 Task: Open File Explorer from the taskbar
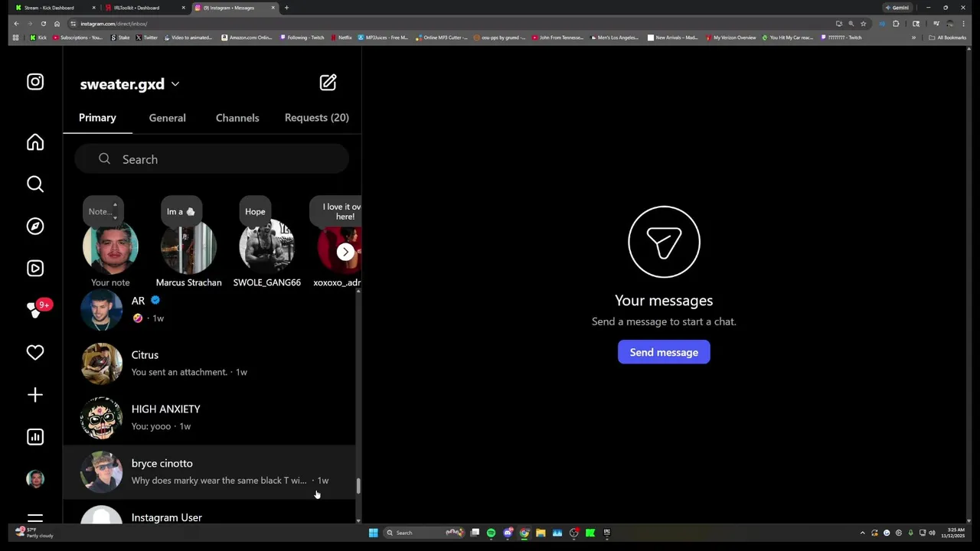pos(541,533)
